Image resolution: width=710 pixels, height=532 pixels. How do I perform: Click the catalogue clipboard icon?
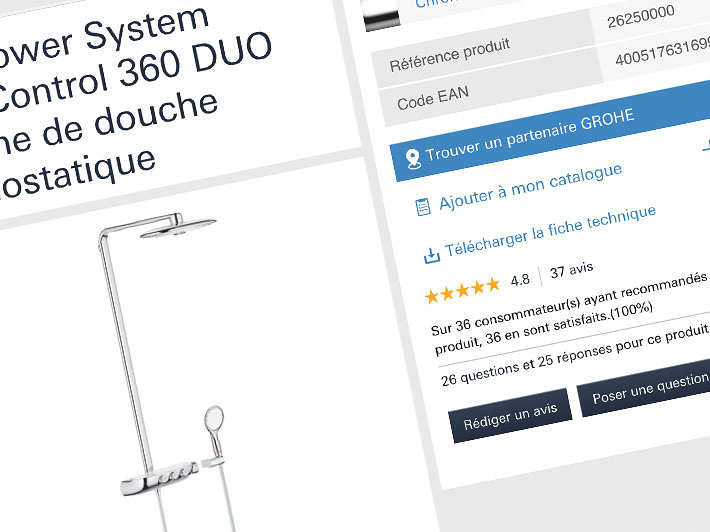(x=423, y=207)
